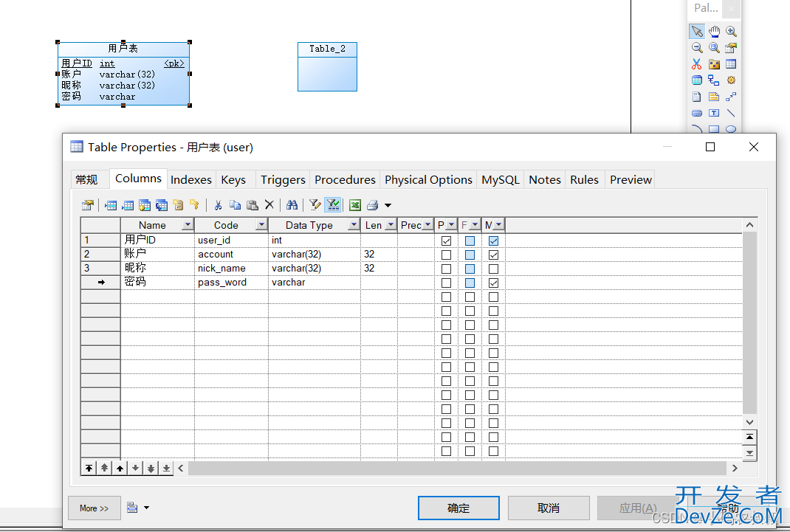The height and width of the screenshot is (532, 790).
Task: Check the P checkbox for account row
Action: pos(446,255)
